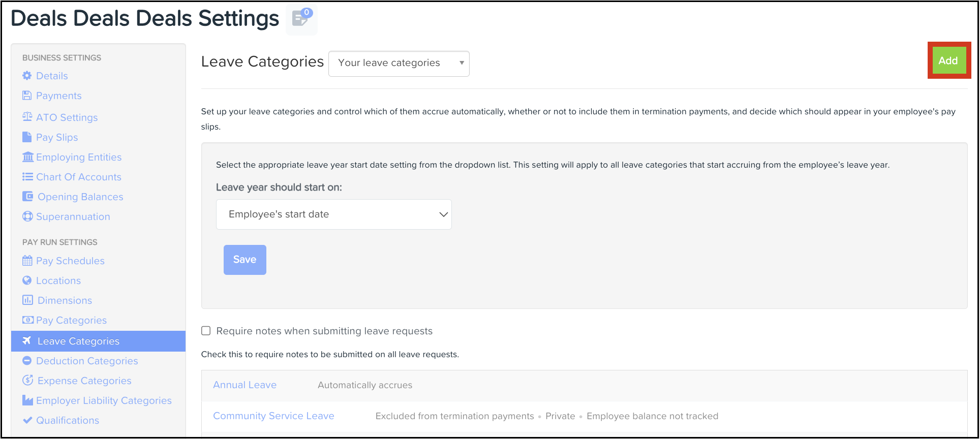Click the gear icon next to Details

pos(27,76)
